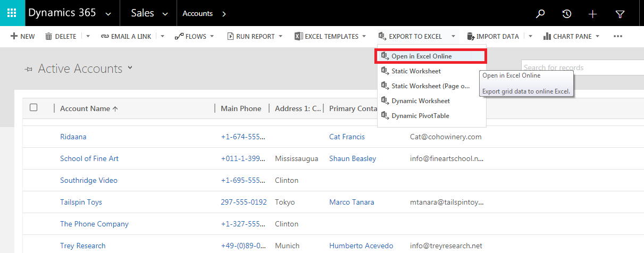644x253 pixels.
Task: Click the NEW plus button
Action: coord(23,37)
